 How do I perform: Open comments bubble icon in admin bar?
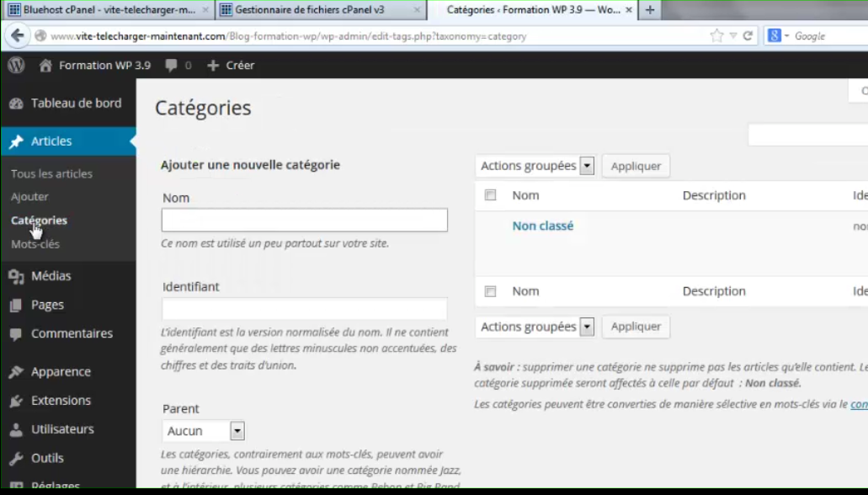tap(171, 66)
